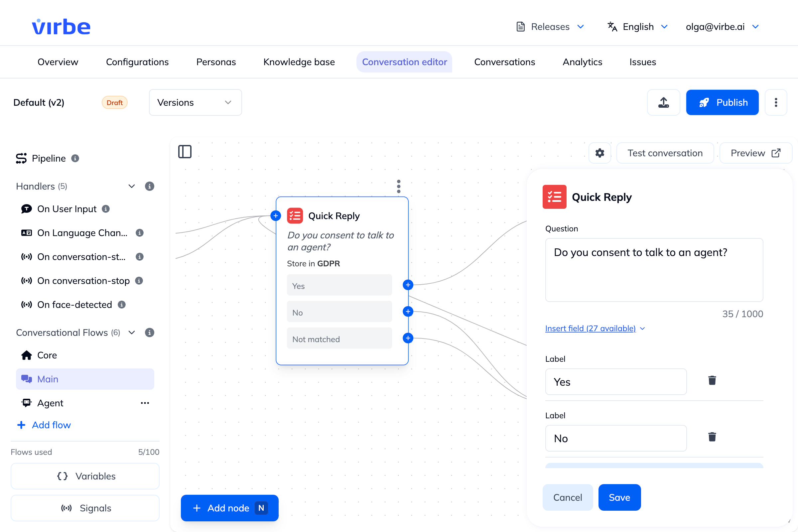Screen dimensions: 798x532
Task: Switch to the Personas tab
Action: pyautogui.click(x=216, y=62)
